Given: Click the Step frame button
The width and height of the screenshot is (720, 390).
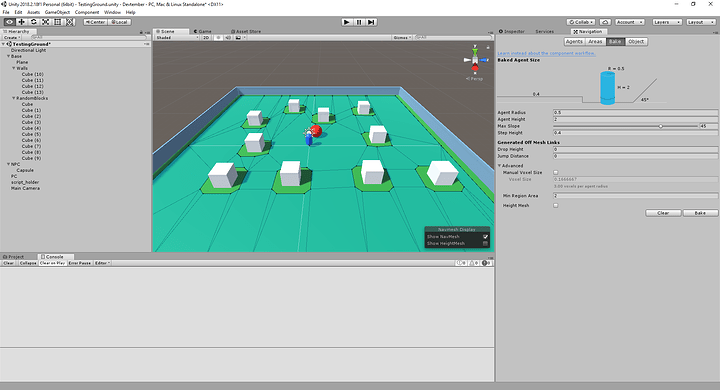Looking at the screenshot, I should tap(371, 22).
